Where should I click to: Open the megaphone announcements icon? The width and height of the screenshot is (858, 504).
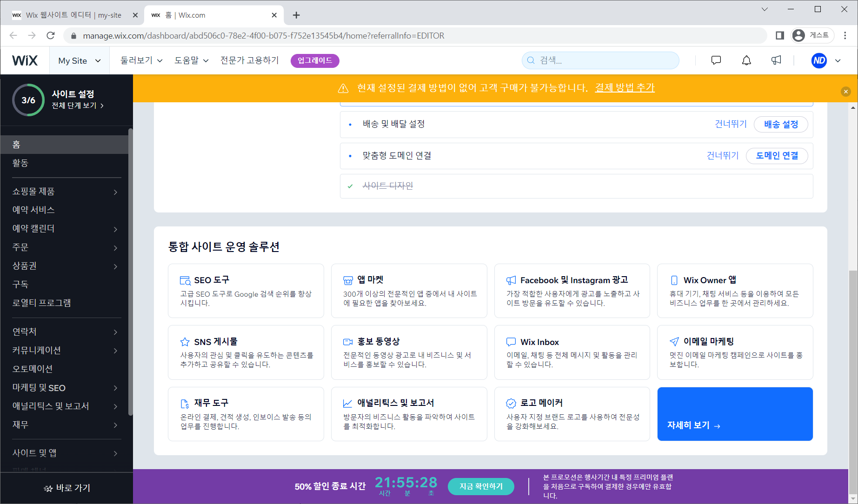(x=776, y=60)
